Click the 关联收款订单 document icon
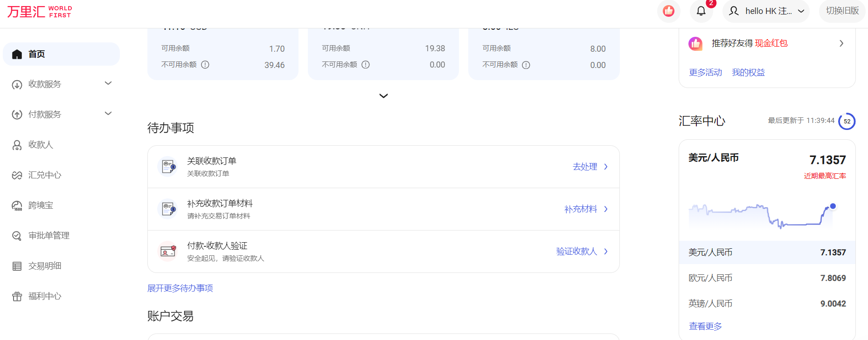Viewport: 868px width, 340px height. pyautogui.click(x=168, y=166)
